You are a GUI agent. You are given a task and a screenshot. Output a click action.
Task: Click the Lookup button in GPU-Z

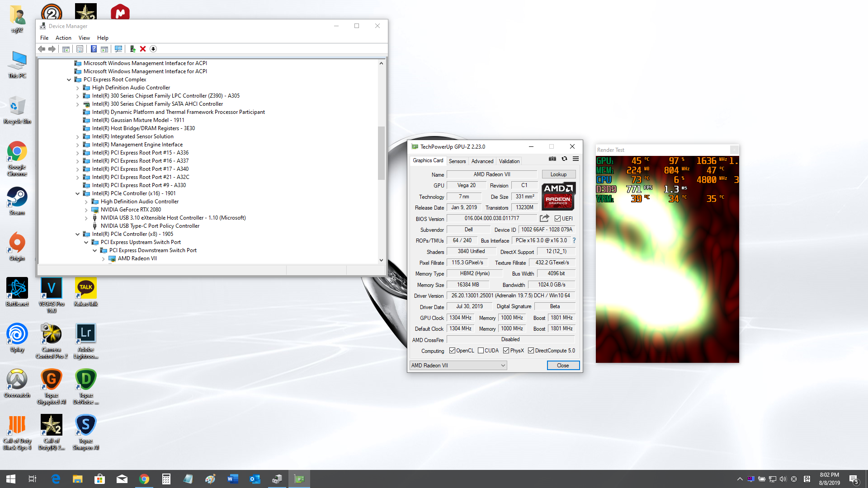(558, 174)
